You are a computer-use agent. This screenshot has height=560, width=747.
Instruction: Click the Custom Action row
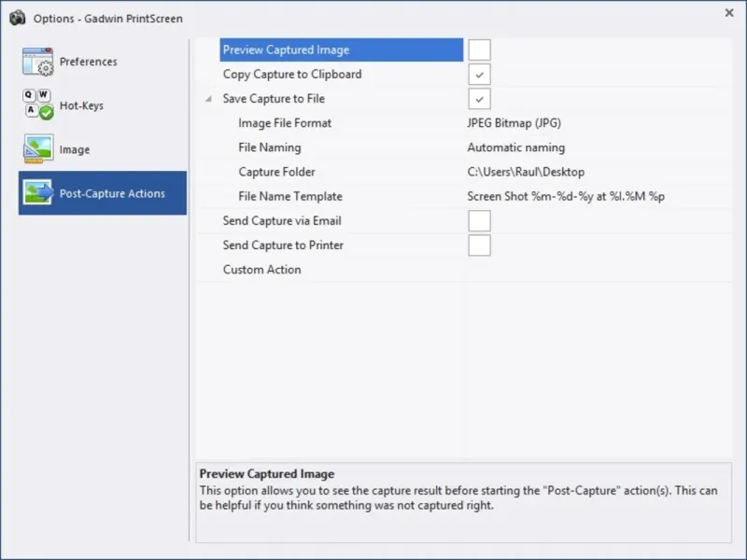[262, 270]
